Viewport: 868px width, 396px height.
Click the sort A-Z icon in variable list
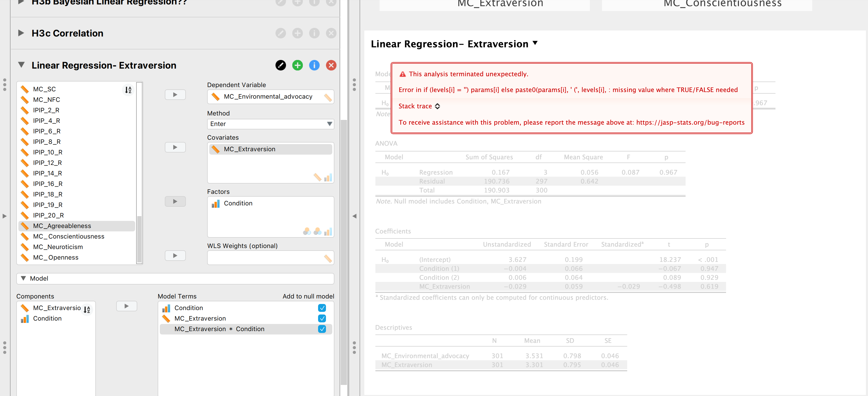point(128,90)
